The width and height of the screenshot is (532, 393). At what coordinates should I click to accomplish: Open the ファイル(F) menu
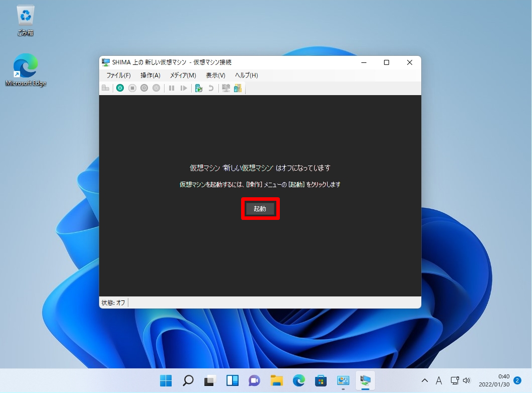pos(118,75)
